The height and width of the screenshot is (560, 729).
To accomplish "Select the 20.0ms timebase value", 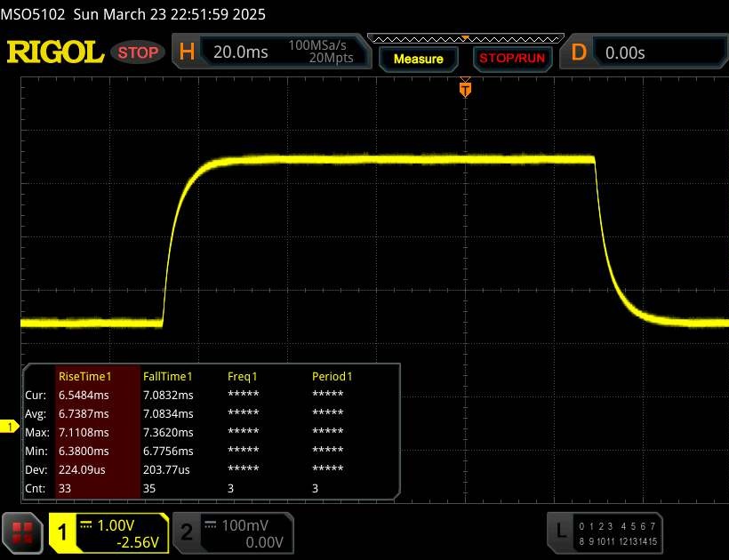I will click(240, 52).
